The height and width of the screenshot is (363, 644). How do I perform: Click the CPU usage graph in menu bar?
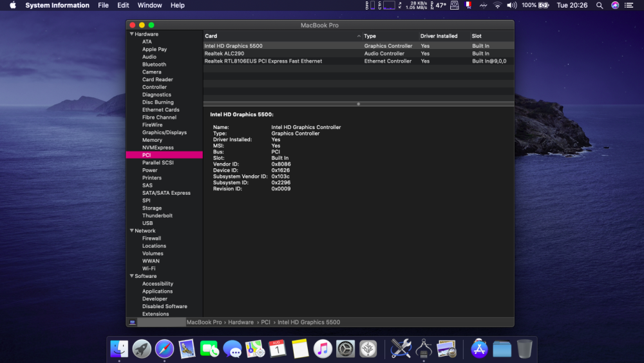coord(389,5)
